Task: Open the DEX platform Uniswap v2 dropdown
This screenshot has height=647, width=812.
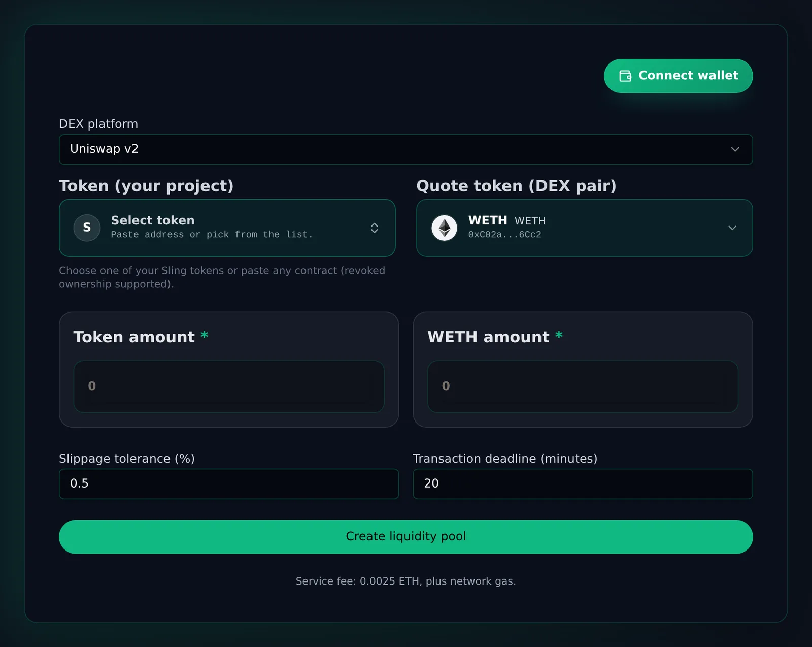Action: point(405,149)
